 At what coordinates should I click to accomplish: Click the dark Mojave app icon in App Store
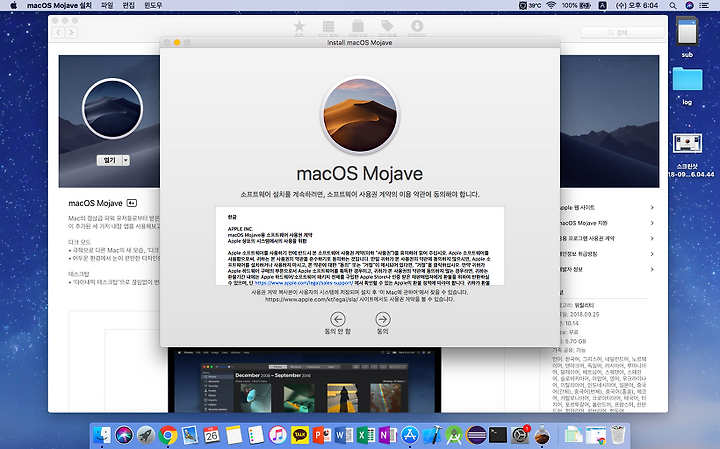point(112,108)
